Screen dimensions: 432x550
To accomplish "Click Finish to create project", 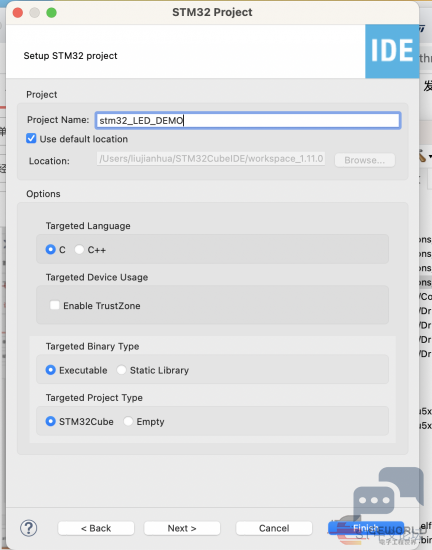I will tap(366, 528).
